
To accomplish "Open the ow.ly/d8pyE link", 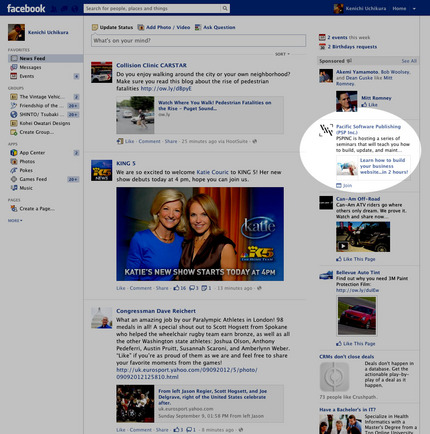I will [x=166, y=88].
